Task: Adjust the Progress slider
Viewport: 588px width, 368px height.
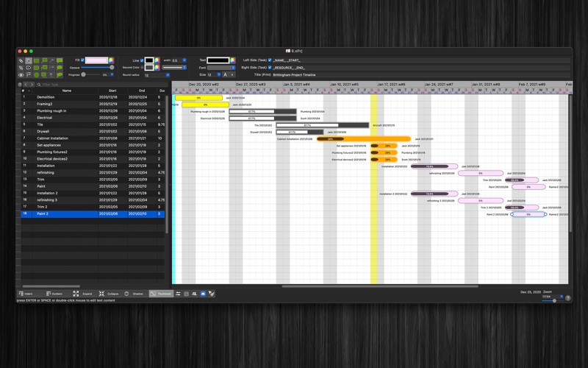Action: [91, 75]
